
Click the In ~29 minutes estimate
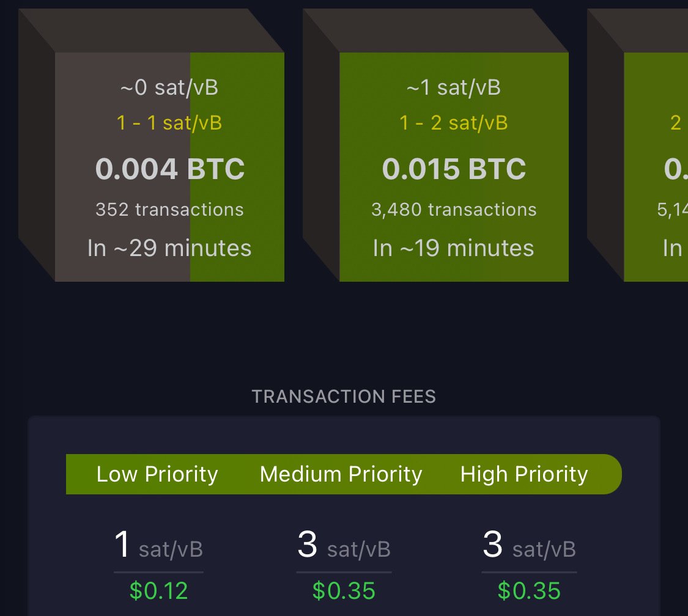tap(169, 248)
